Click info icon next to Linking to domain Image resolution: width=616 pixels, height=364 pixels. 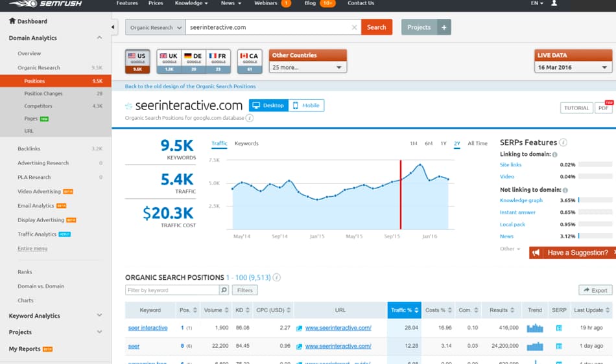pyautogui.click(x=554, y=155)
